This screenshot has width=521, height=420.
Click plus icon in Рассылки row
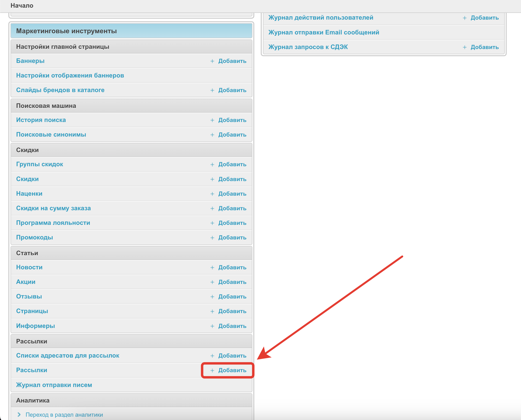pyautogui.click(x=212, y=370)
